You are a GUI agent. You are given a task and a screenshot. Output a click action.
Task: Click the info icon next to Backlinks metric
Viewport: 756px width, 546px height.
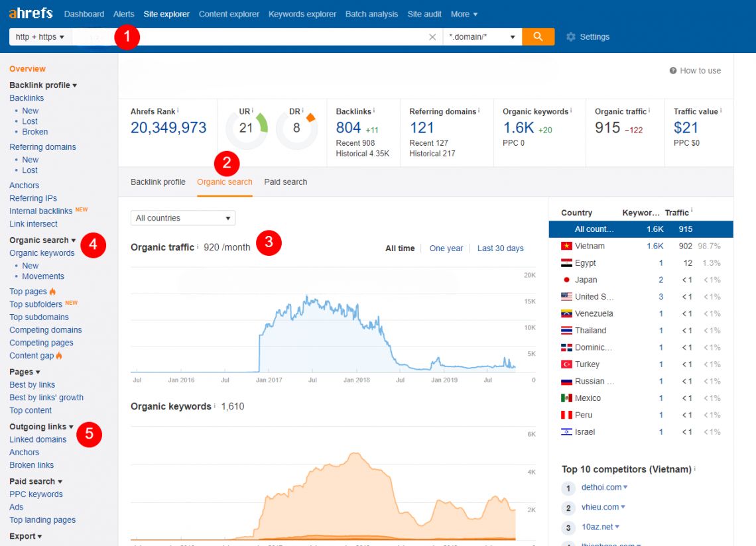click(374, 111)
